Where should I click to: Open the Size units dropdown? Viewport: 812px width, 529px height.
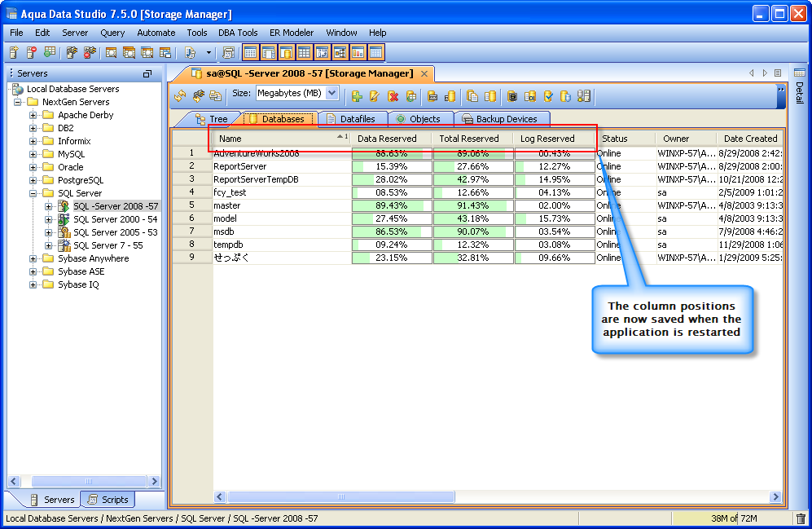(x=332, y=93)
